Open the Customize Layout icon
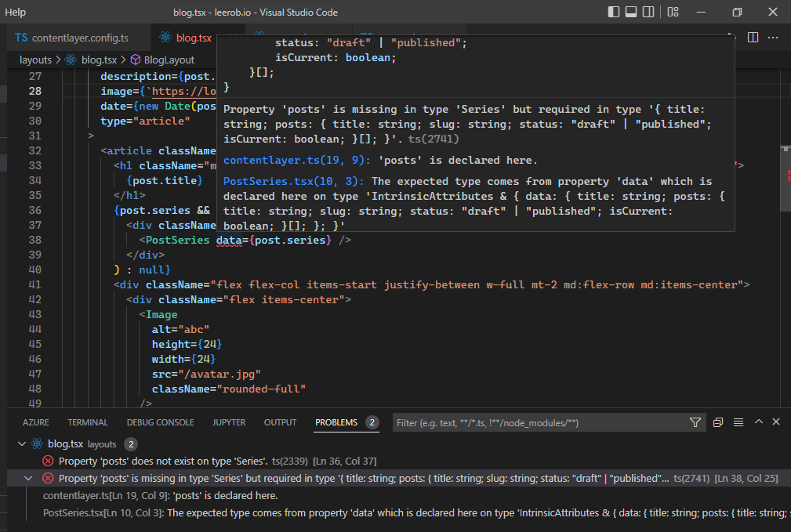The width and height of the screenshot is (791, 532). 673,12
